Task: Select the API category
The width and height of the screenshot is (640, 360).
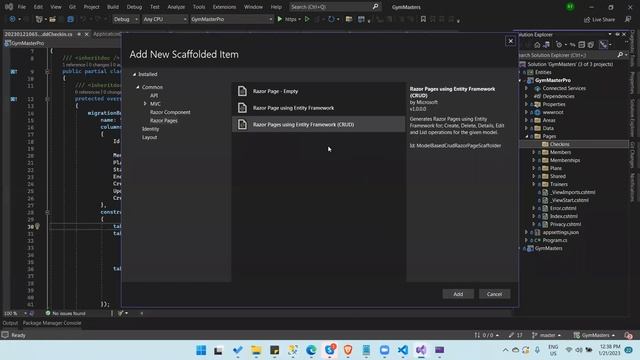Action: tap(154, 96)
